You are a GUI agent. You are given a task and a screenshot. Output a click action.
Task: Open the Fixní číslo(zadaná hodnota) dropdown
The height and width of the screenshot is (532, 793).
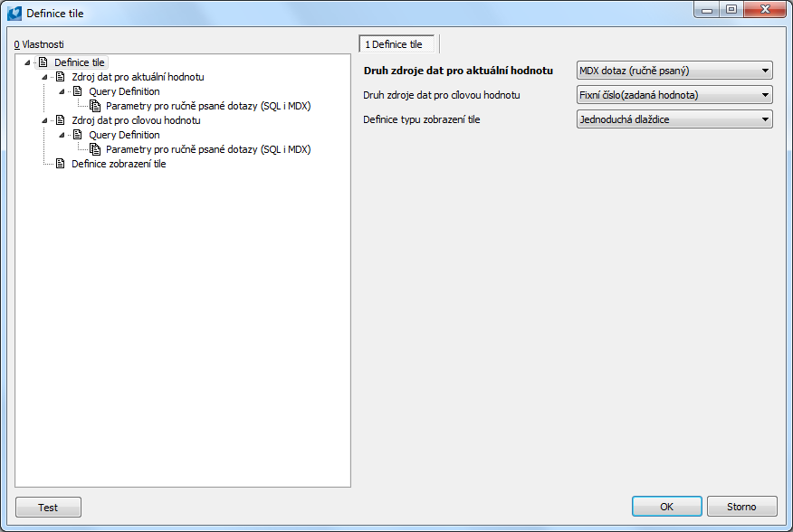tap(674, 95)
